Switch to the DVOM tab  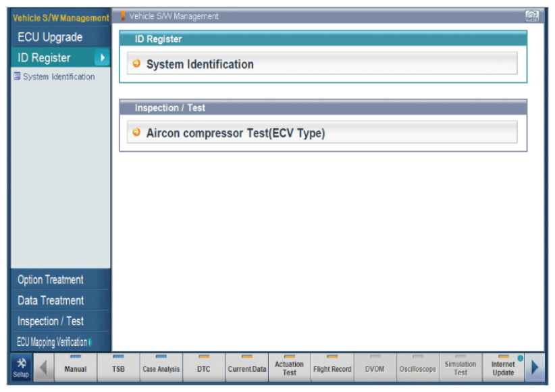375,368
